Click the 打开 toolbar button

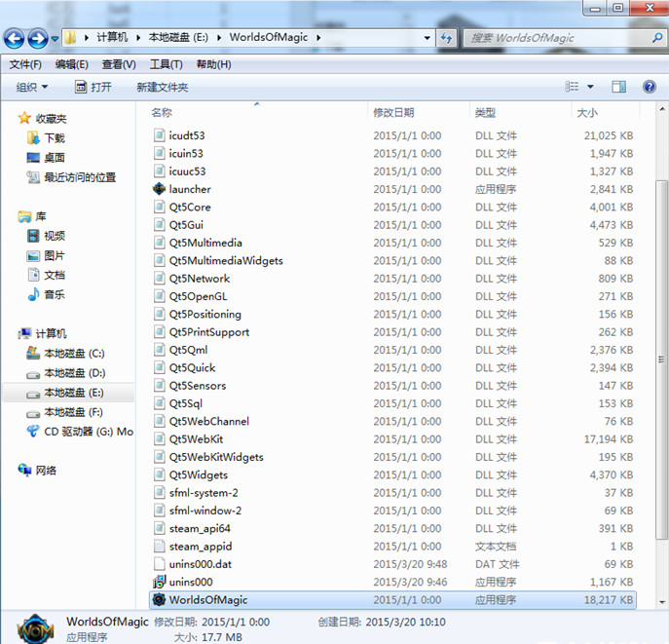93,87
